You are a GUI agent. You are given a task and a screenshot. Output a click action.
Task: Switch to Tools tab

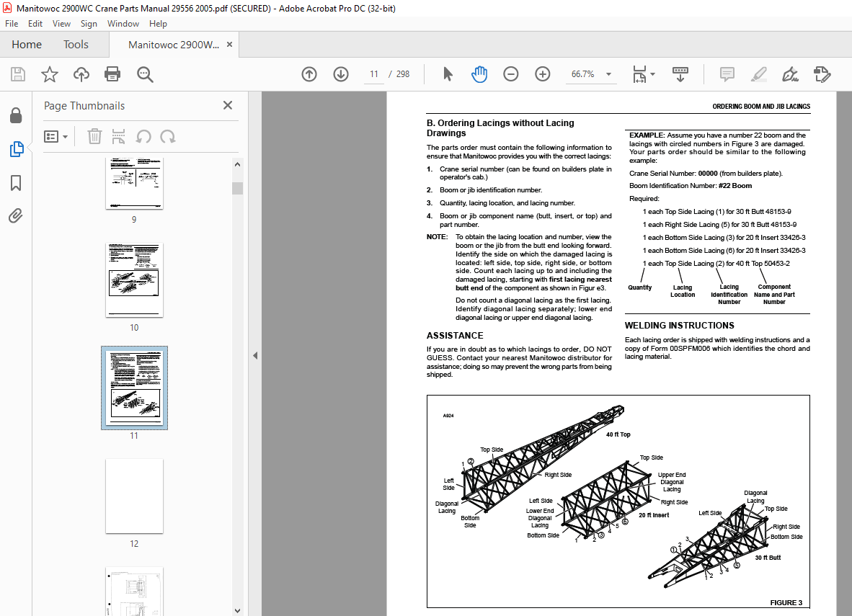(x=76, y=45)
